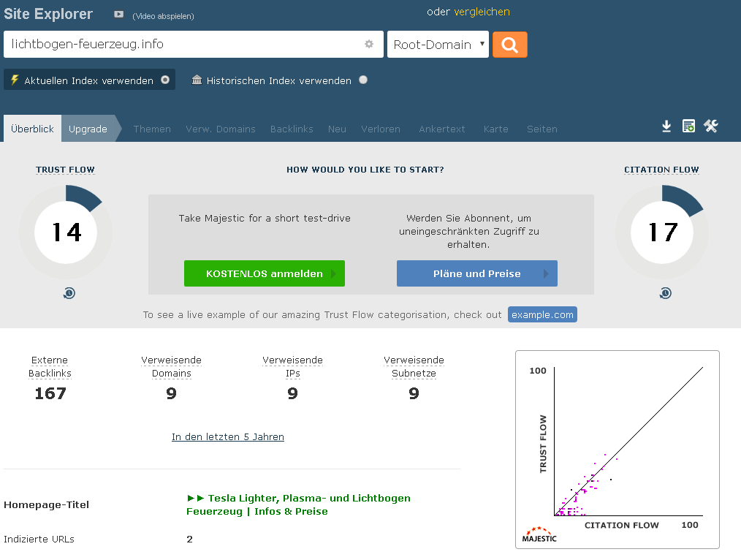Click the CITATION FLOW heading label
Image resolution: width=741 pixels, height=560 pixels.
pos(661,170)
